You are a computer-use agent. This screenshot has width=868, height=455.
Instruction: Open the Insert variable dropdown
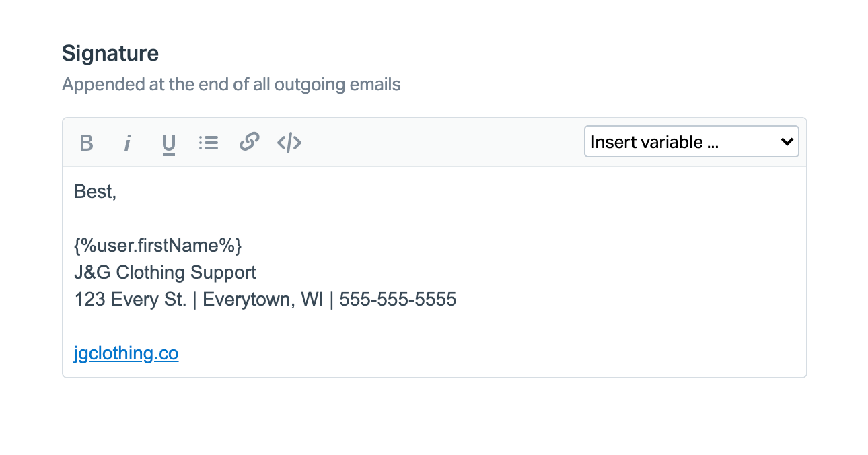(691, 142)
